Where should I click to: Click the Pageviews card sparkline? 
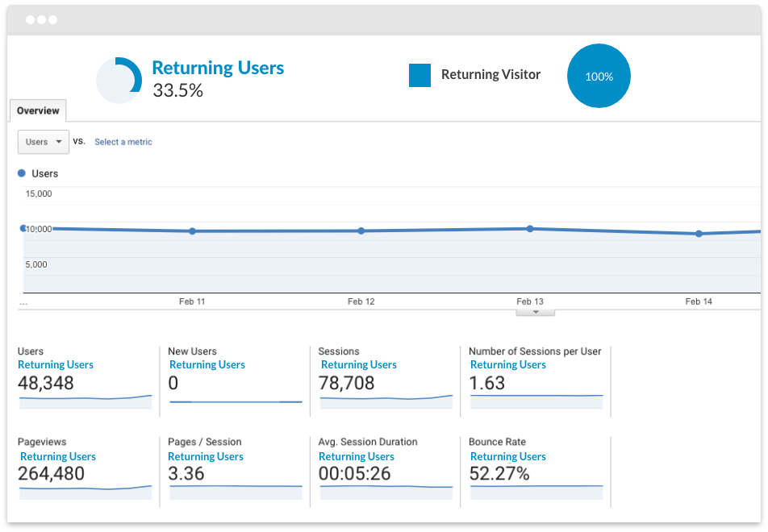(x=85, y=492)
